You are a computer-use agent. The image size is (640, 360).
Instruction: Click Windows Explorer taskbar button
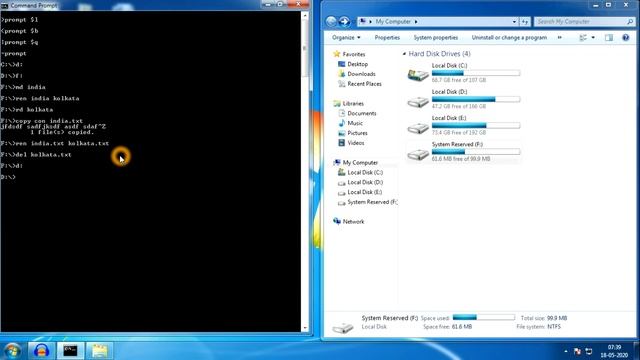tap(99, 351)
